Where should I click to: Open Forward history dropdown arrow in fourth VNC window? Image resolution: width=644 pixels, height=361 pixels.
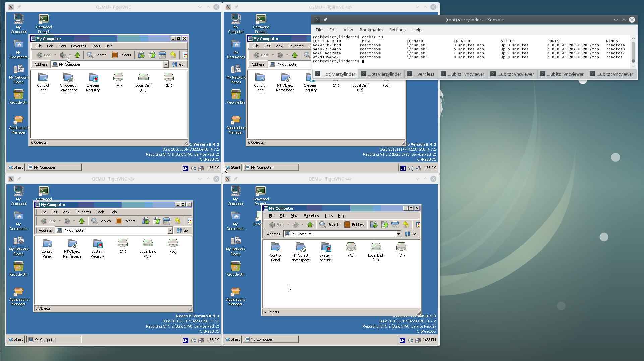302,225
